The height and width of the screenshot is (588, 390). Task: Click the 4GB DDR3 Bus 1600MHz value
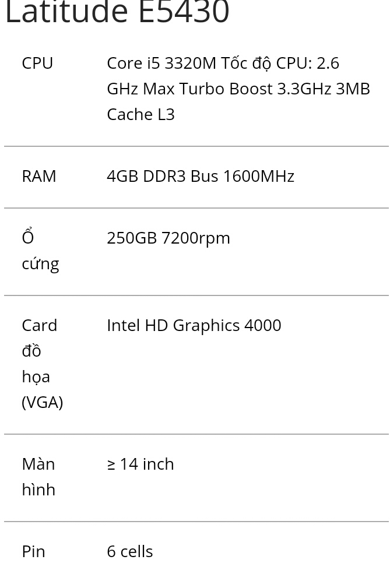201,176
